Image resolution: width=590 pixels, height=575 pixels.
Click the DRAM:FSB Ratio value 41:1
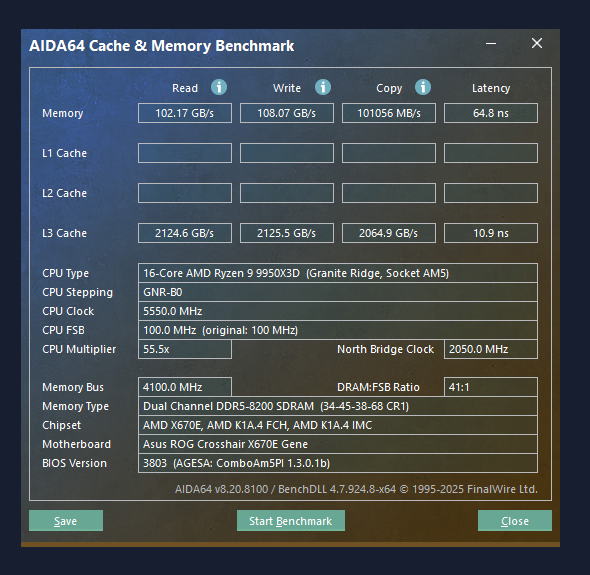(x=491, y=387)
